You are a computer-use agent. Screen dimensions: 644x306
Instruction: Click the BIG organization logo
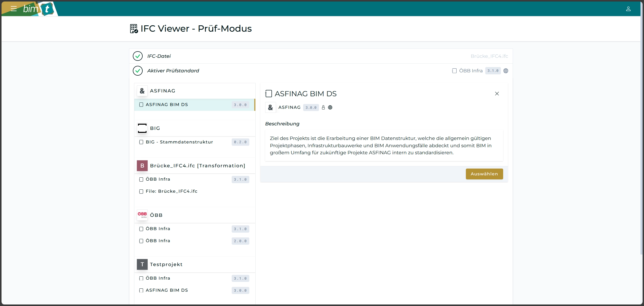point(142,128)
